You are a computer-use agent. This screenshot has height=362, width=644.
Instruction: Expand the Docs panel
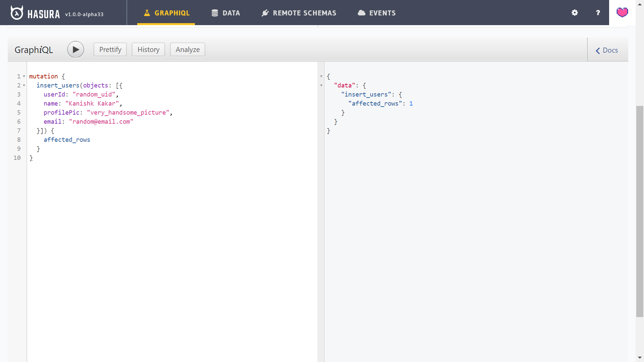click(x=607, y=50)
